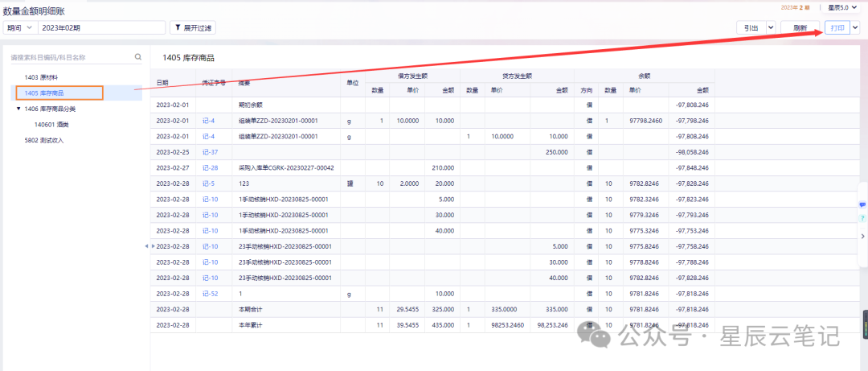Click the 210.000 debit amount cell
Image resolution: width=868 pixels, height=371 pixels.
442,167
